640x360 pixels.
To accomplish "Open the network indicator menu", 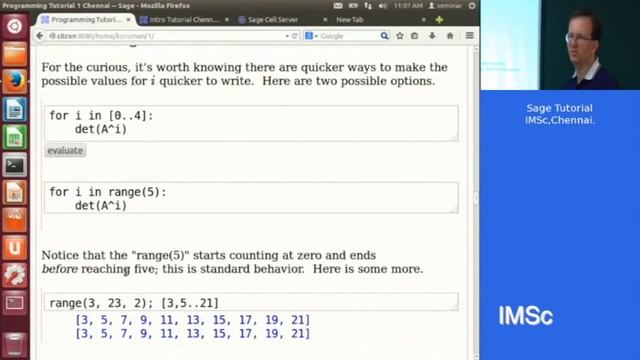I will click(x=368, y=6).
